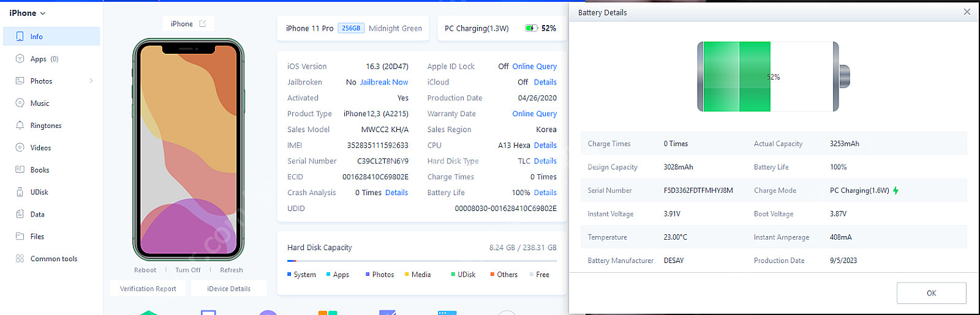Close the Battery Details dialog
980x315 pixels.
click(x=967, y=12)
